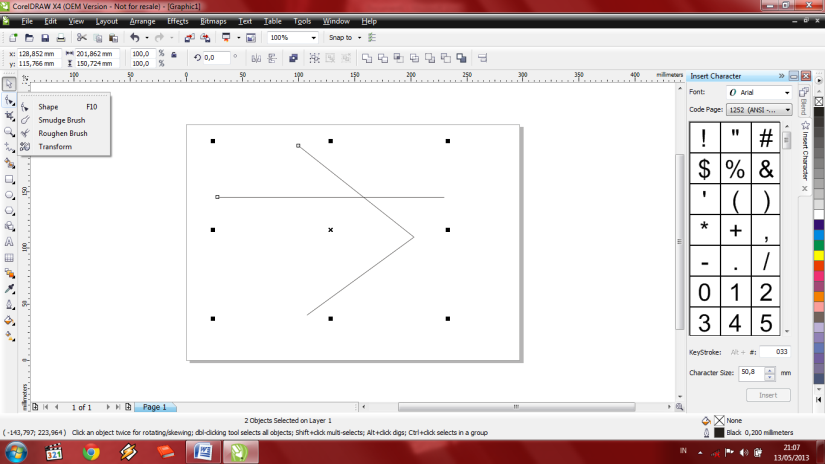825x464 pixels.
Task: Click the x position field
Action: pyautogui.click(x=38, y=54)
